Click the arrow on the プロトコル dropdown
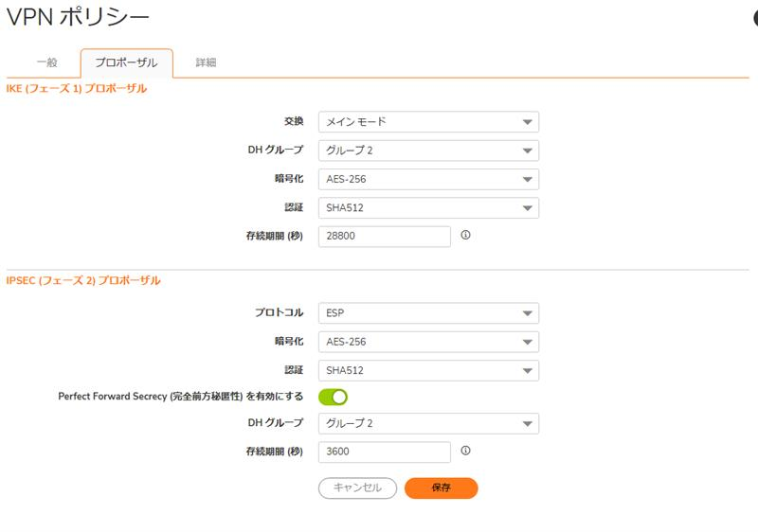This screenshot has height=532, width=758. 528,313
